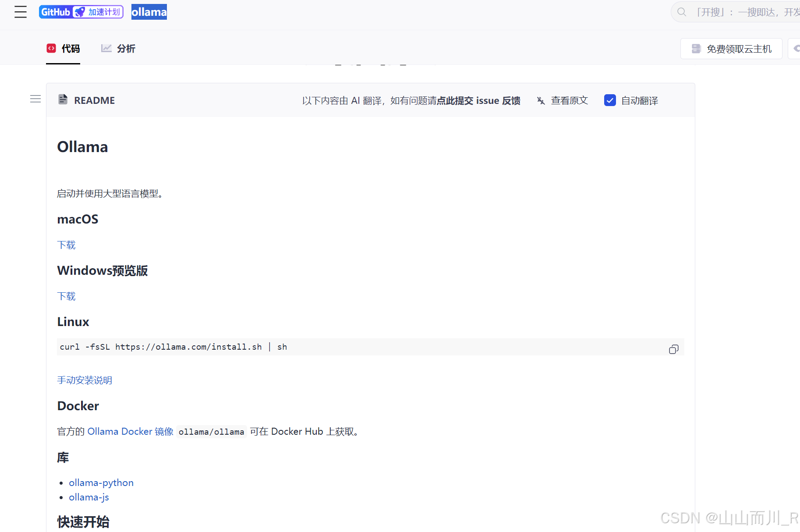The height and width of the screenshot is (532, 800).
Task: Click the ollama/ollama inline code
Action: click(211, 432)
